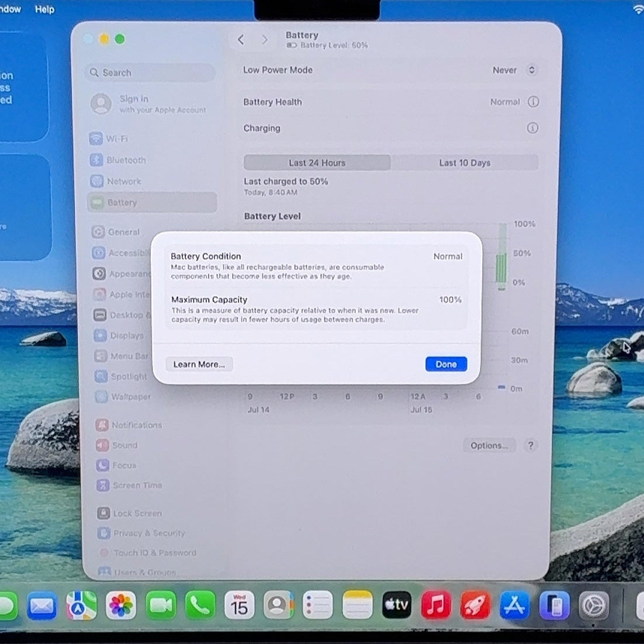Image resolution: width=644 pixels, height=644 pixels.
Task: Open the Low Power Mode dropdown
Action: [x=515, y=70]
